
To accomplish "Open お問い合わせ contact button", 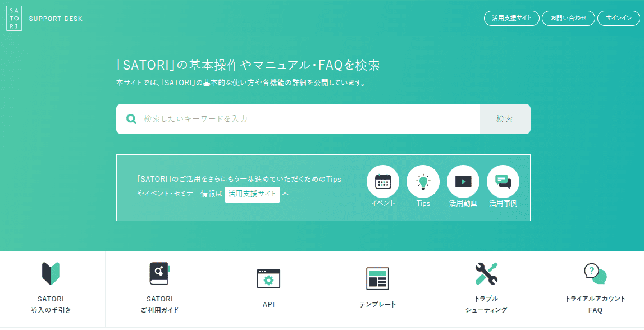I will (568, 18).
